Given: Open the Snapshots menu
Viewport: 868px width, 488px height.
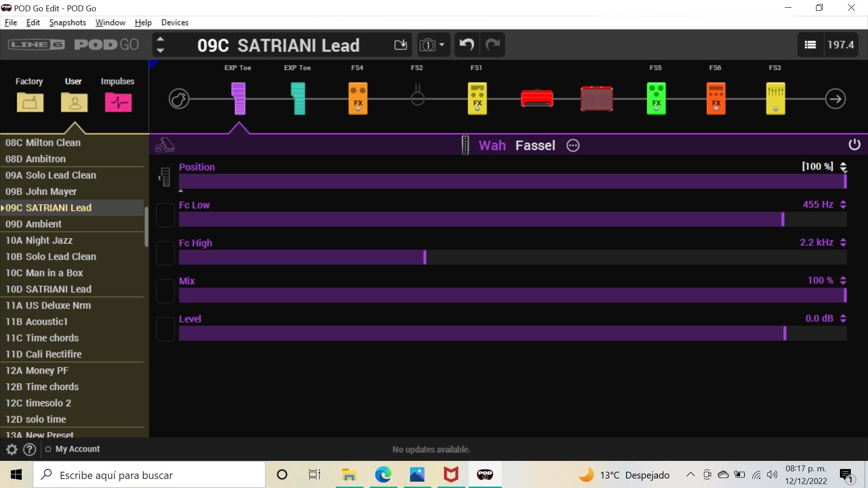Looking at the screenshot, I should (x=67, y=23).
